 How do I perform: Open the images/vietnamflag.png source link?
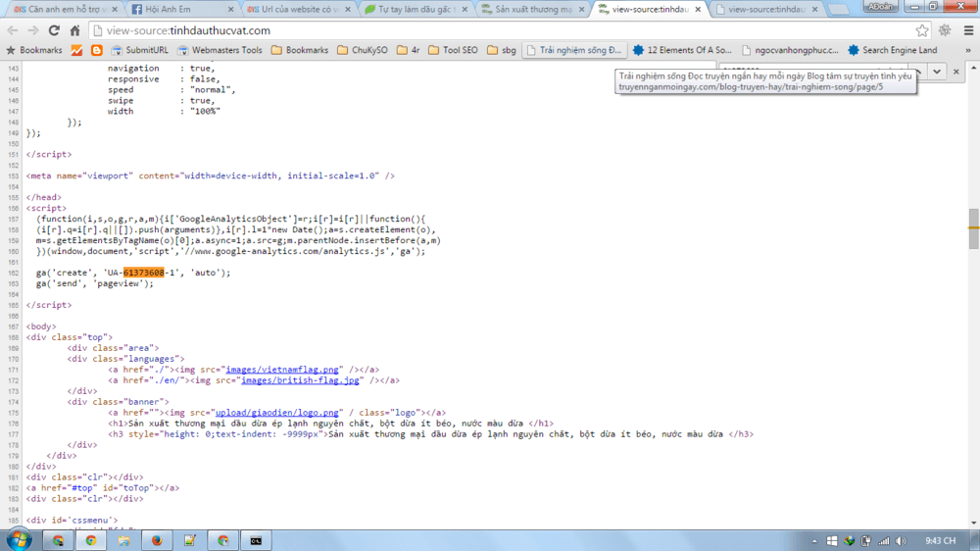[x=282, y=370]
